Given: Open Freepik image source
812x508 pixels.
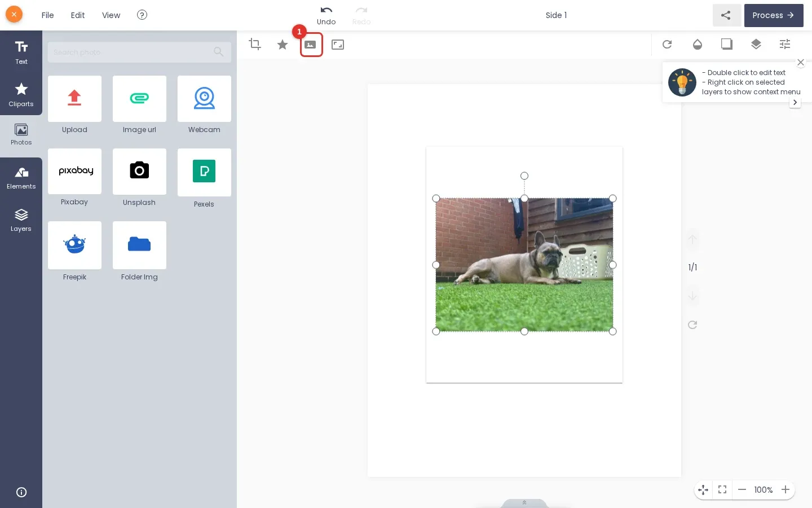Looking at the screenshot, I should point(74,245).
